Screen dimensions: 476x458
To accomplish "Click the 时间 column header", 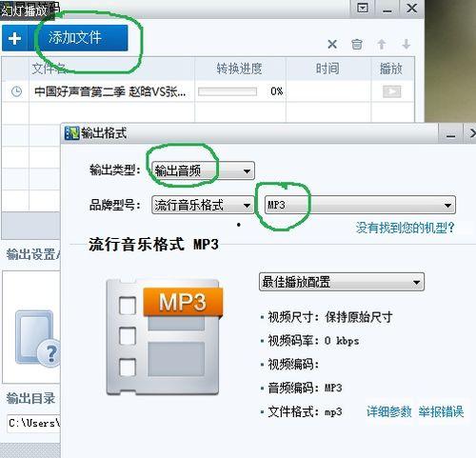I will click(x=327, y=69).
